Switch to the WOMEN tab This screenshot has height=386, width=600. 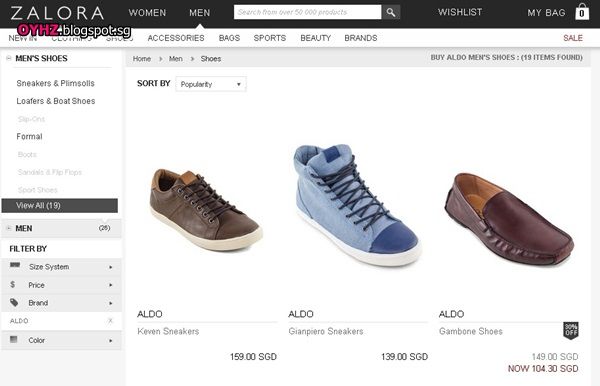(x=147, y=13)
